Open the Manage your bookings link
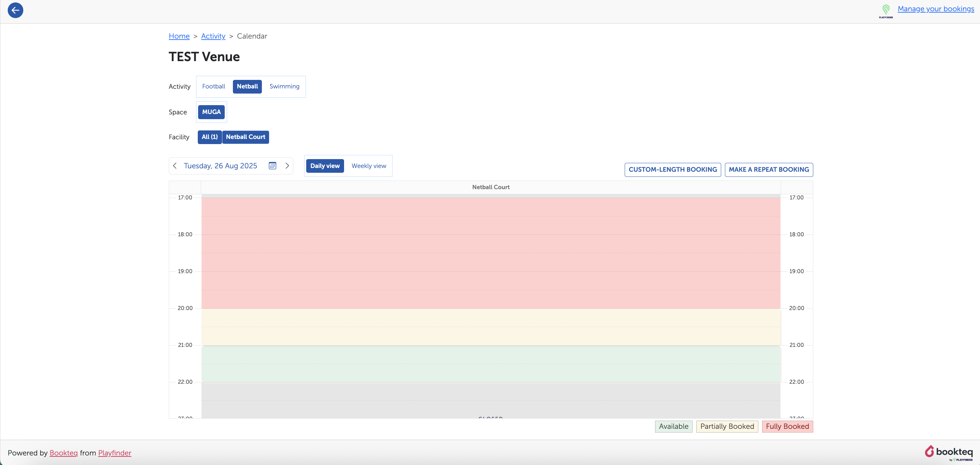The height and width of the screenshot is (465, 980). pos(935,9)
